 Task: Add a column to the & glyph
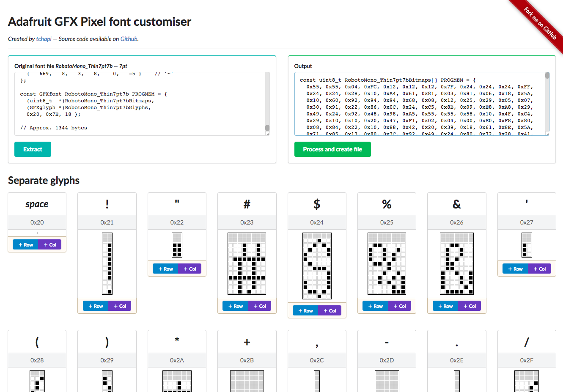click(470, 306)
